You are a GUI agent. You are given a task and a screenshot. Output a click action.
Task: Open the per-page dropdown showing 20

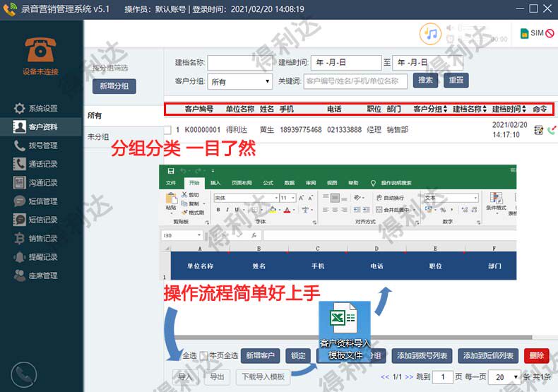[504, 376]
